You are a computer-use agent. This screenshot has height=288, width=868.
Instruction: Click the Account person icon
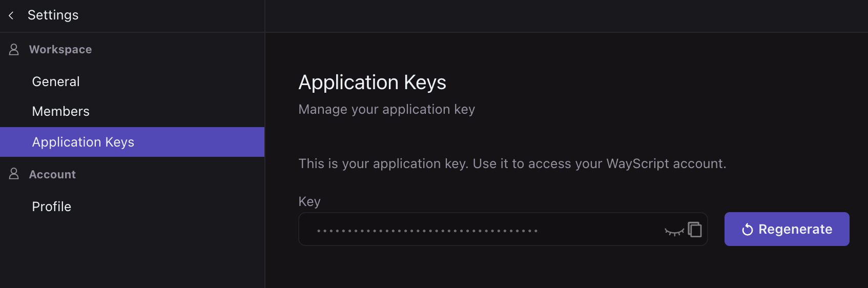(x=14, y=174)
